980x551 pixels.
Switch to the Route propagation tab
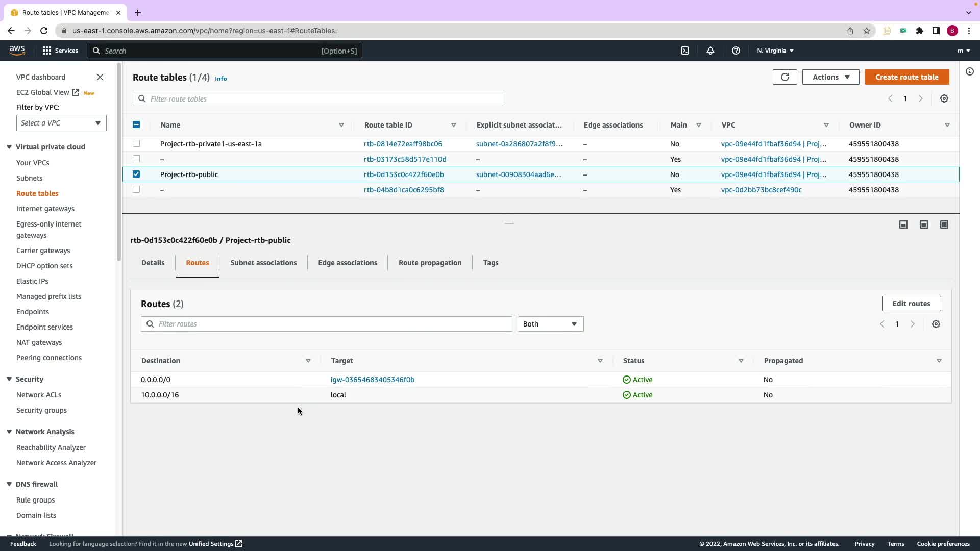pos(430,263)
